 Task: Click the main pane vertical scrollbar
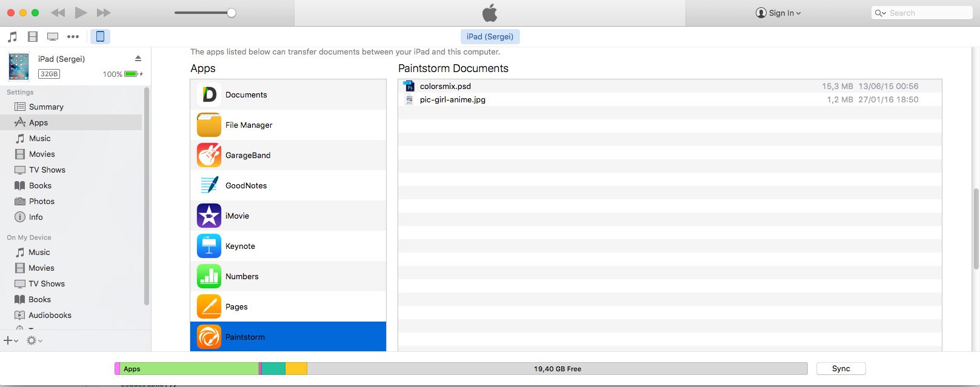click(976, 229)
